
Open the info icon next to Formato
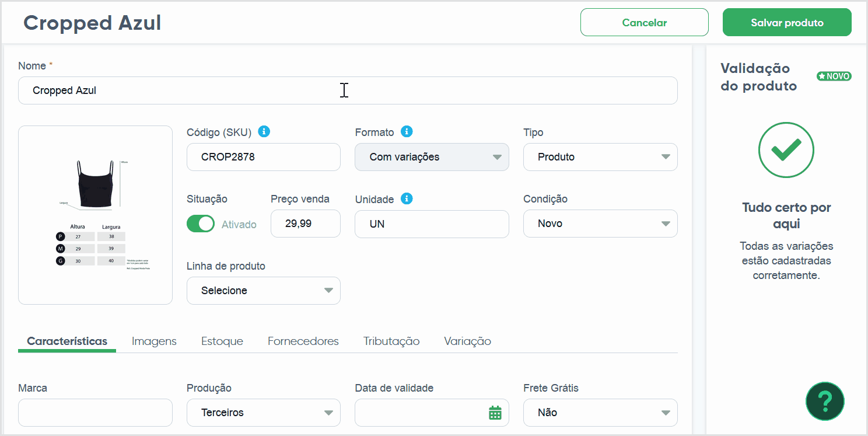pyautogui.click(x=407, y=132)
